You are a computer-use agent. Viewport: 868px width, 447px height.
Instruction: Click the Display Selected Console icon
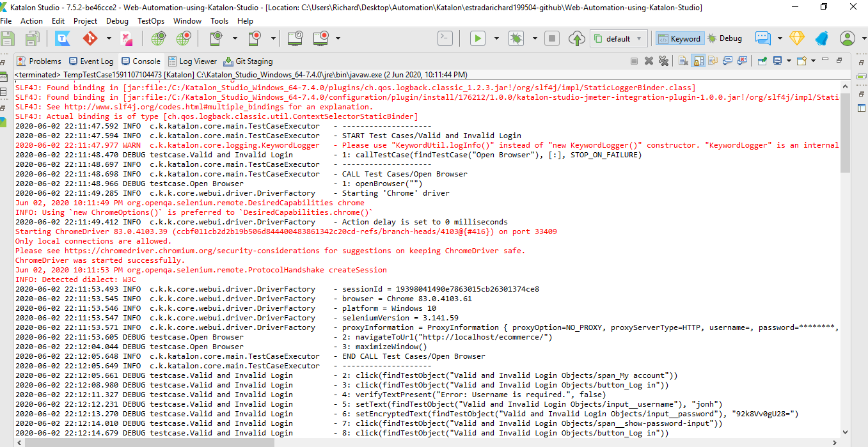tap(777, 61)
